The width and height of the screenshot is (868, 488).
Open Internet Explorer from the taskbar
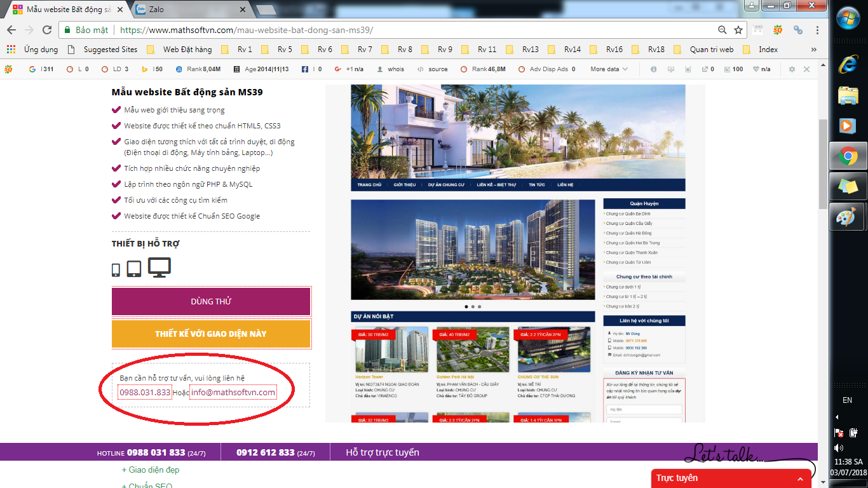tap(848, 64)
